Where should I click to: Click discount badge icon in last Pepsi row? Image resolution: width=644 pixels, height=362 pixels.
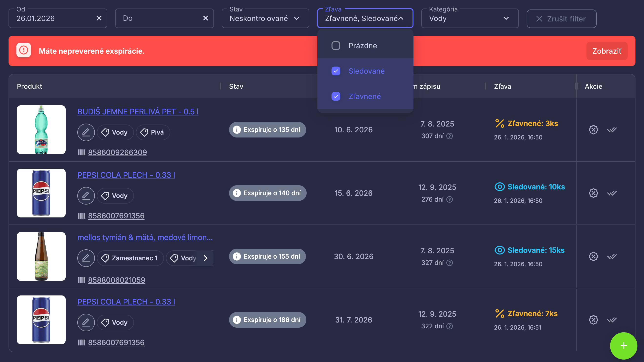593,320
